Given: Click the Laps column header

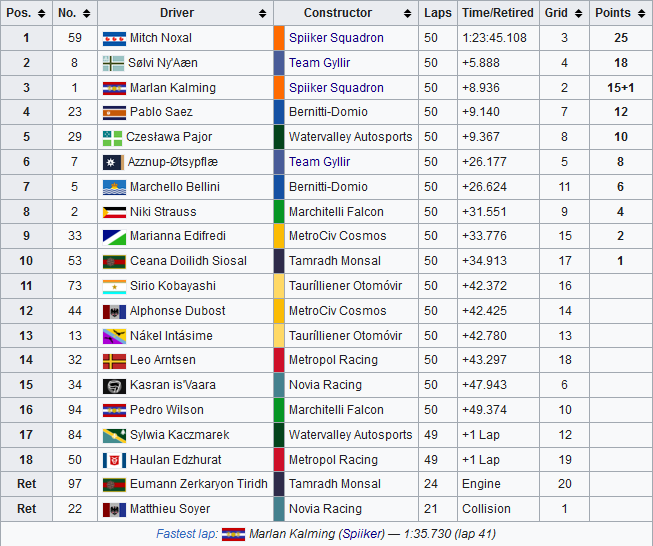Looking at the screenshot, I should coord(438,13).
